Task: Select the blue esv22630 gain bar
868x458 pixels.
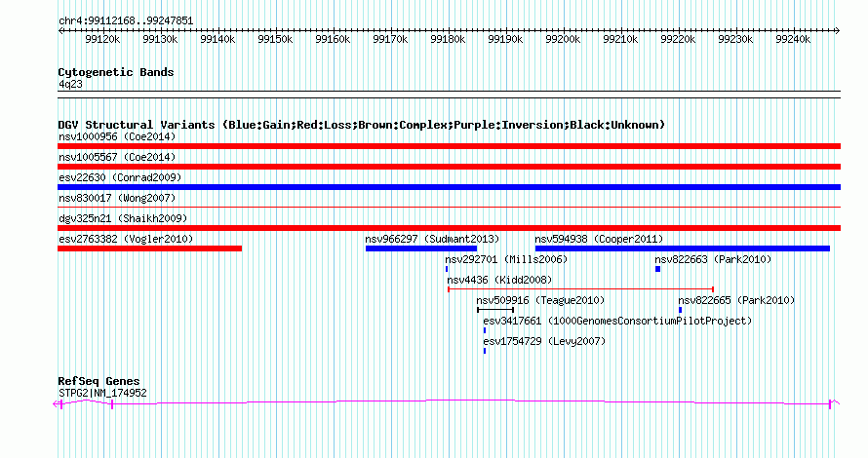Action: (449, 187)
